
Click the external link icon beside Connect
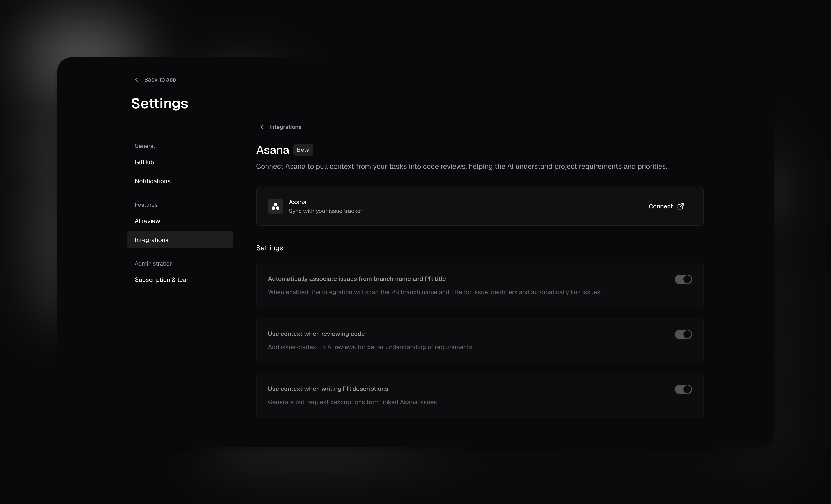click(x=681, y=206)
